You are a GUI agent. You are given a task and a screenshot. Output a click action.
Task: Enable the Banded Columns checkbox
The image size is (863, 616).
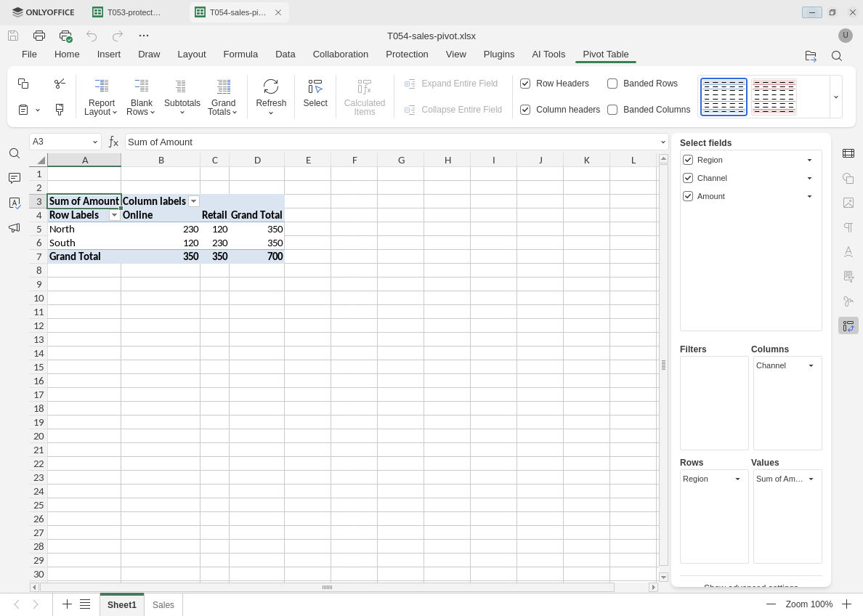tap(612, 110)
